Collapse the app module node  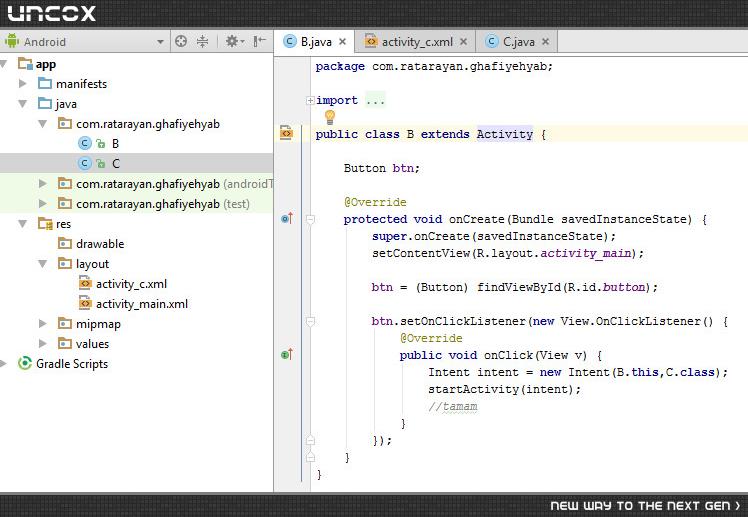(4, 64)
